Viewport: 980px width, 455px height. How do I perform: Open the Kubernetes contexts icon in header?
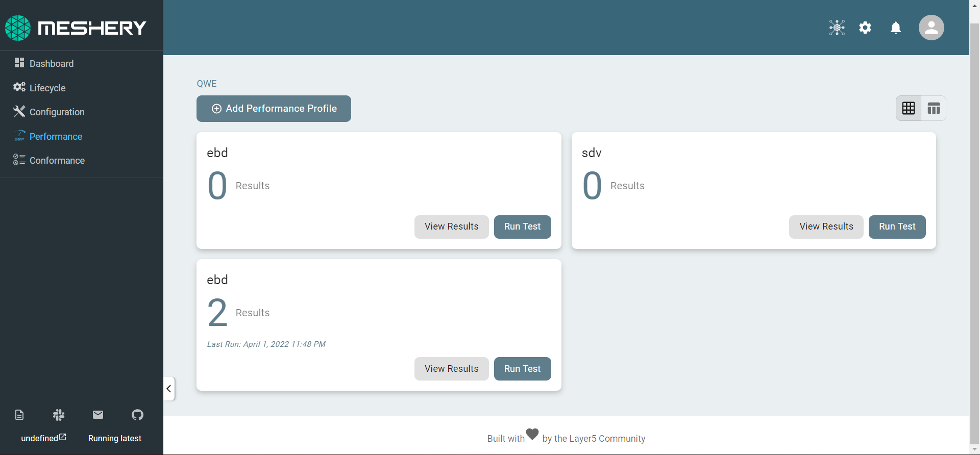[x=837, y=28]
